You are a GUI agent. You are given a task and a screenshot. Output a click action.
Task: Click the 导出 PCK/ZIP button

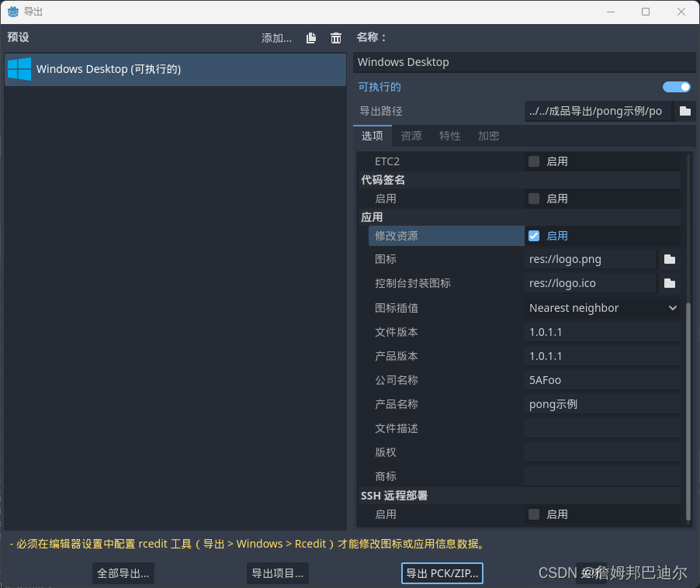point(442,572)
